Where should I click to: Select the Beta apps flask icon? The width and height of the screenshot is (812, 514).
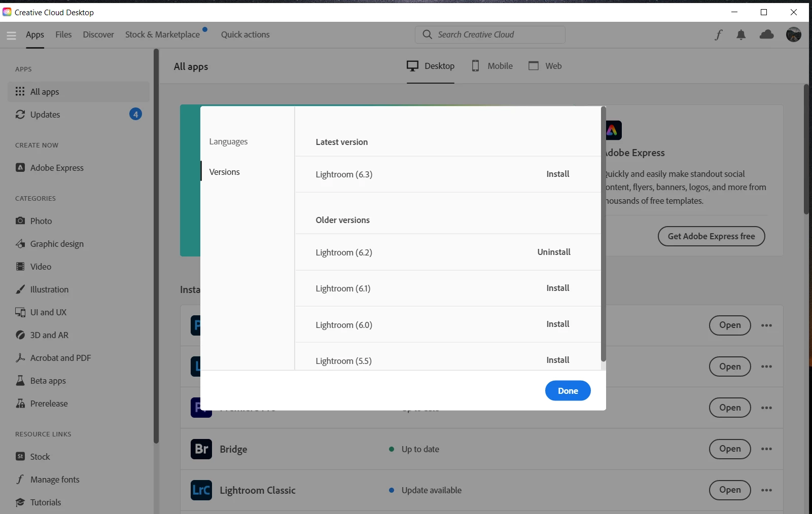[x=20, y=380]
